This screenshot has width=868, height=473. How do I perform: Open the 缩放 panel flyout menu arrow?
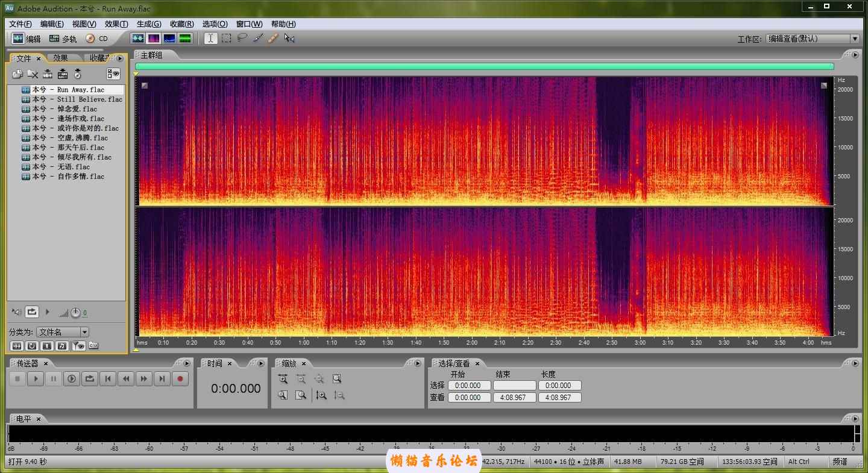pos(418,363)
